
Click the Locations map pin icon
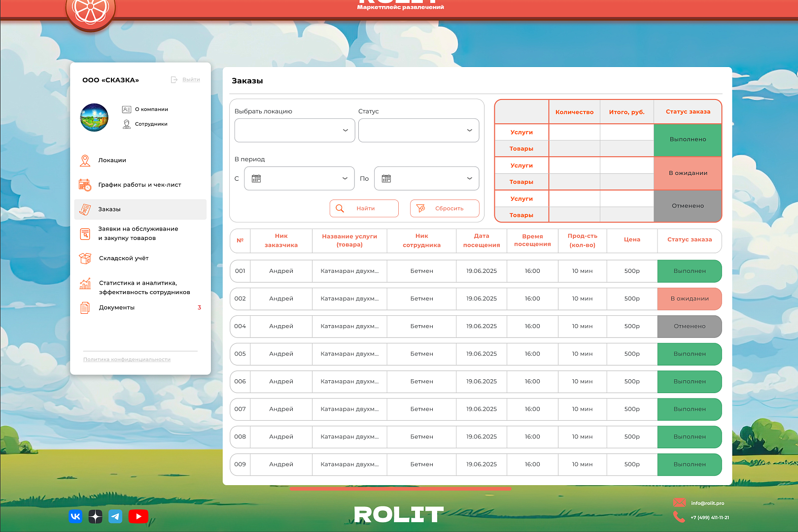coord(85,161)
